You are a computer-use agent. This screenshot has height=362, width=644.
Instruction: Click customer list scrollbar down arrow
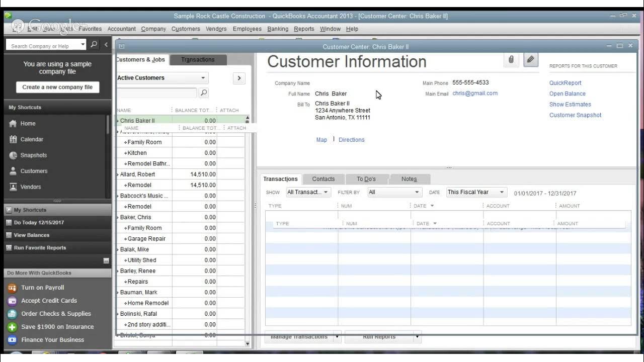click(x=247, y=344)
